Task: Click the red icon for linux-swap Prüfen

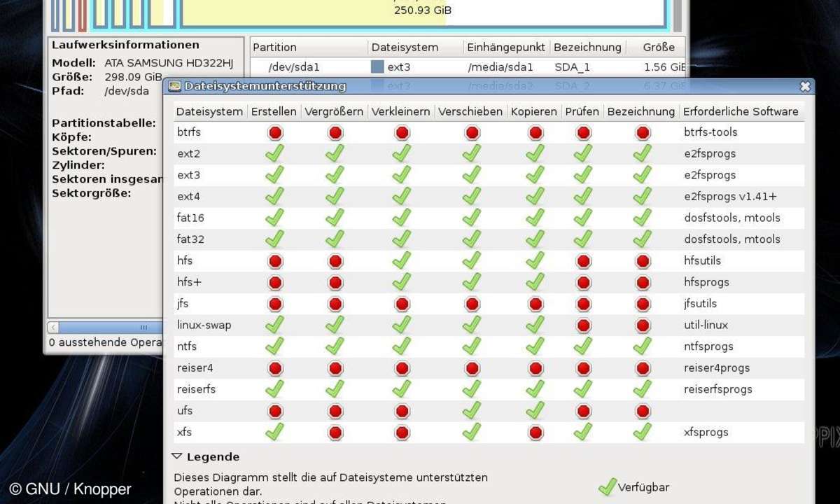Action: pos(583,325)
